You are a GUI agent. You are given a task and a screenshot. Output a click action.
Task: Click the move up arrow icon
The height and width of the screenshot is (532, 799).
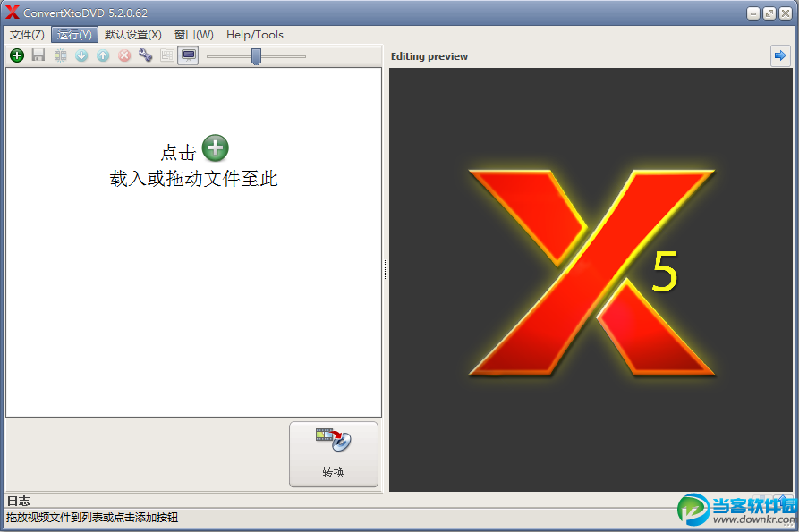(103, 55)
